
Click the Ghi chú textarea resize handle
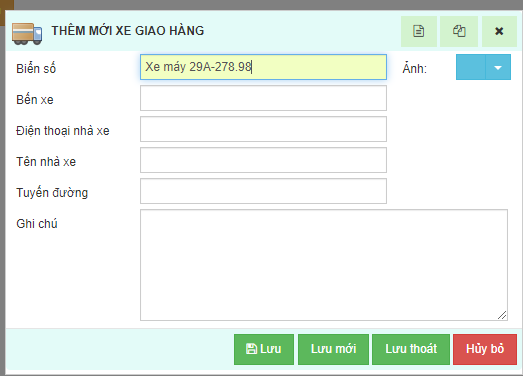click(502, 315)
